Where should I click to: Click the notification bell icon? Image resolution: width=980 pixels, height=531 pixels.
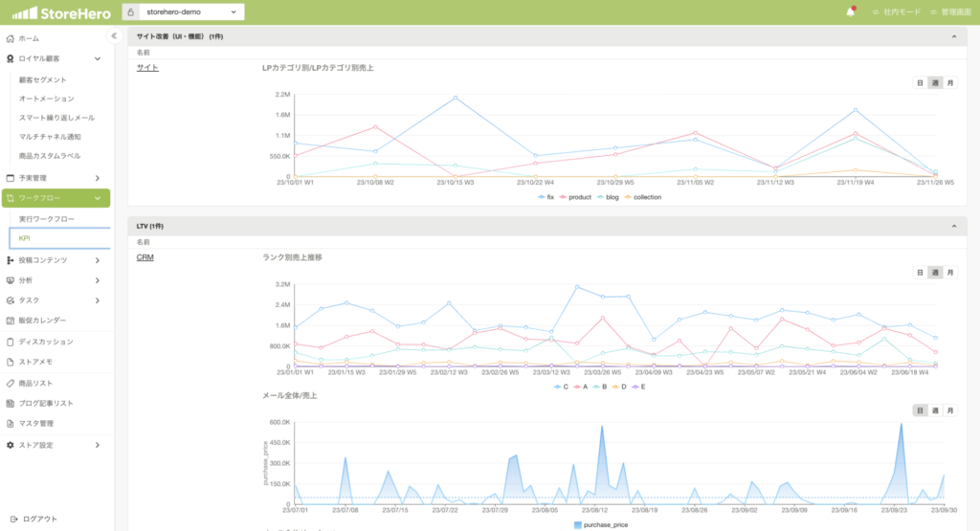(850, 12)
